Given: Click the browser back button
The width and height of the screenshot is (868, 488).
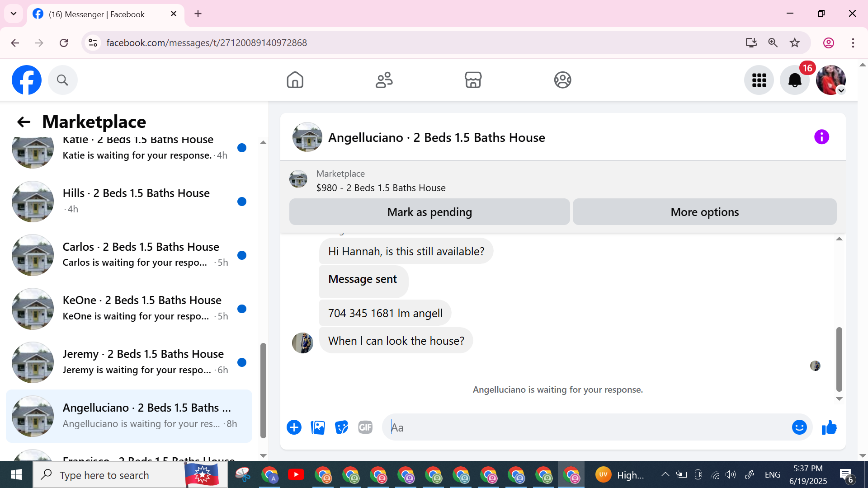Looking at the screenshot, I should pos(15,42).
